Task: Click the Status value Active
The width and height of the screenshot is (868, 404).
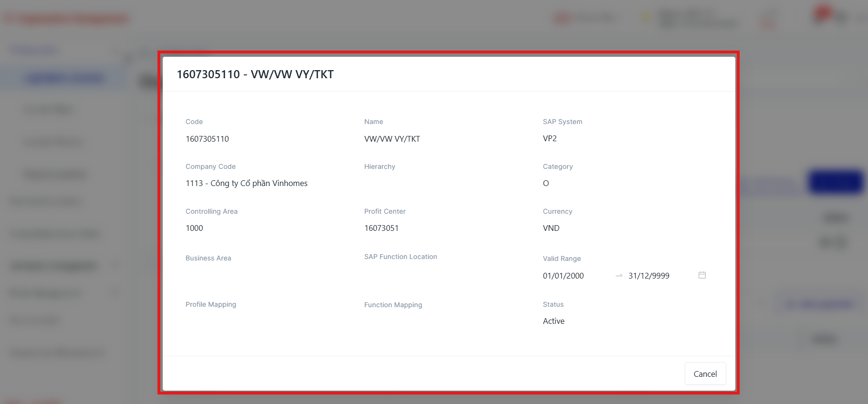Action: (x=554, y=321)
